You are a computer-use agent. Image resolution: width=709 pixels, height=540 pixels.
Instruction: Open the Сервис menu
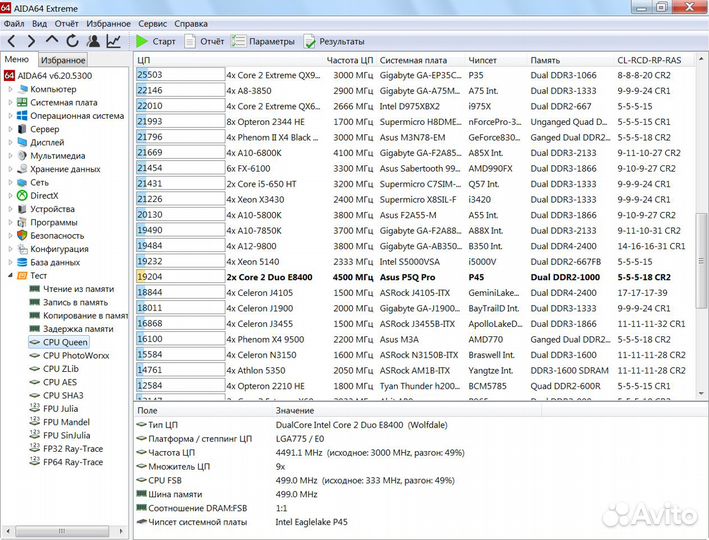pyautogui.click(x=152, y=23)
